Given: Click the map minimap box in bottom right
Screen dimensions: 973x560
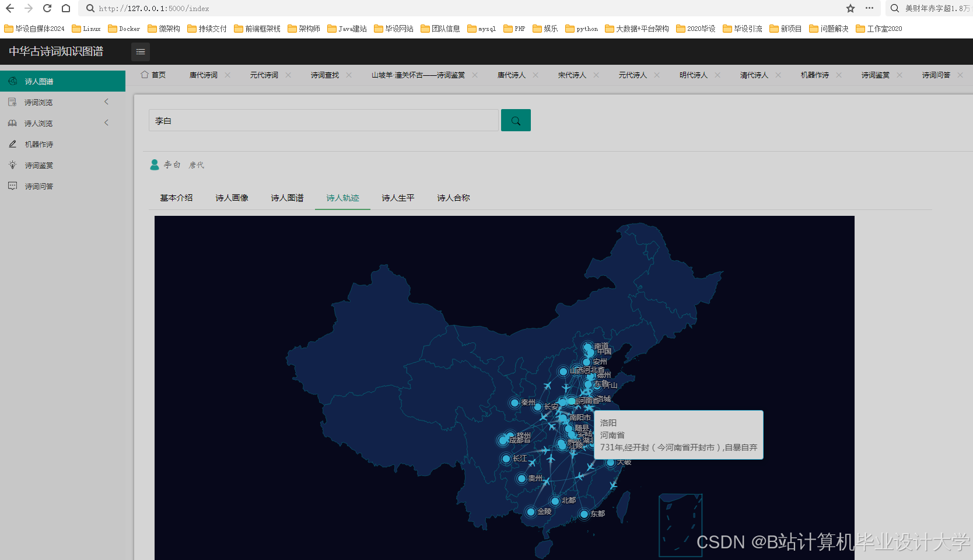Looking at the screenshot, I should click(680, 526).
